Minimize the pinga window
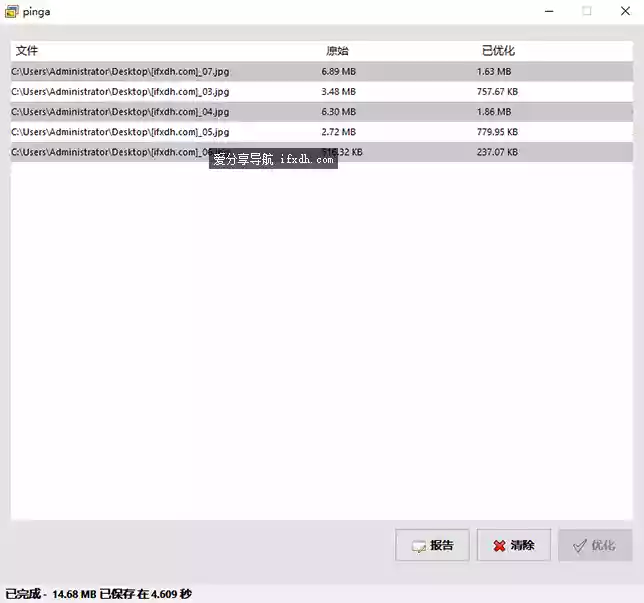The height and width of the screenshot is (603, 644). (549, 12)
